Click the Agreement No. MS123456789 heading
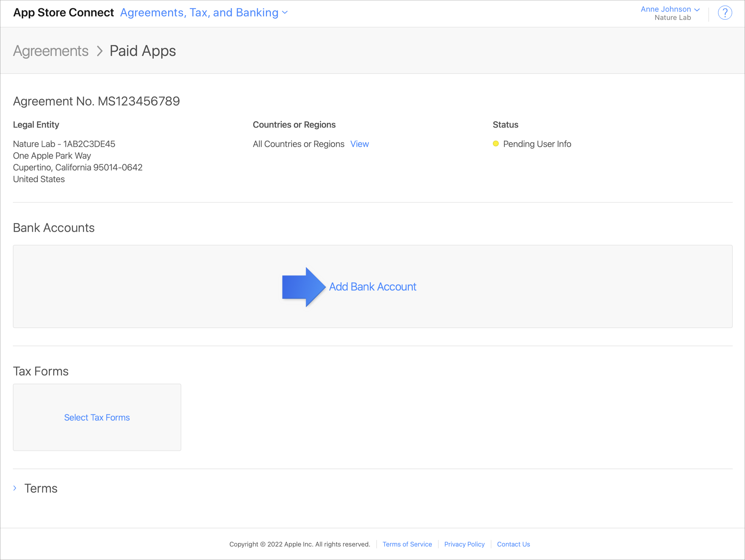 point(96,101)
